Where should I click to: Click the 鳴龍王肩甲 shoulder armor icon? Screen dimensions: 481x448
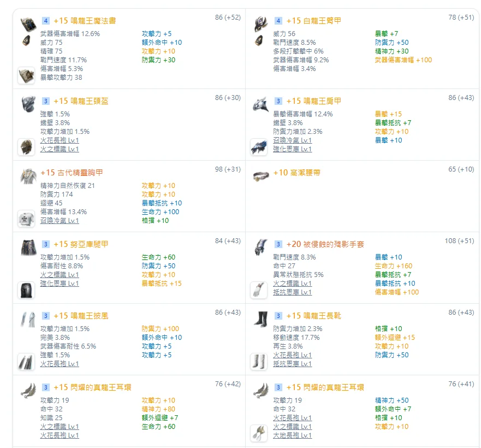260,104
